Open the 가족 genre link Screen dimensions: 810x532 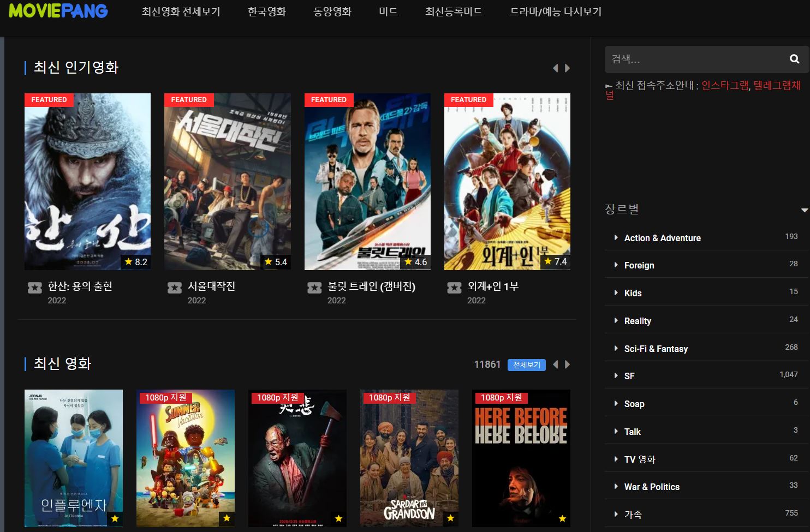click(x=633, y=515)
